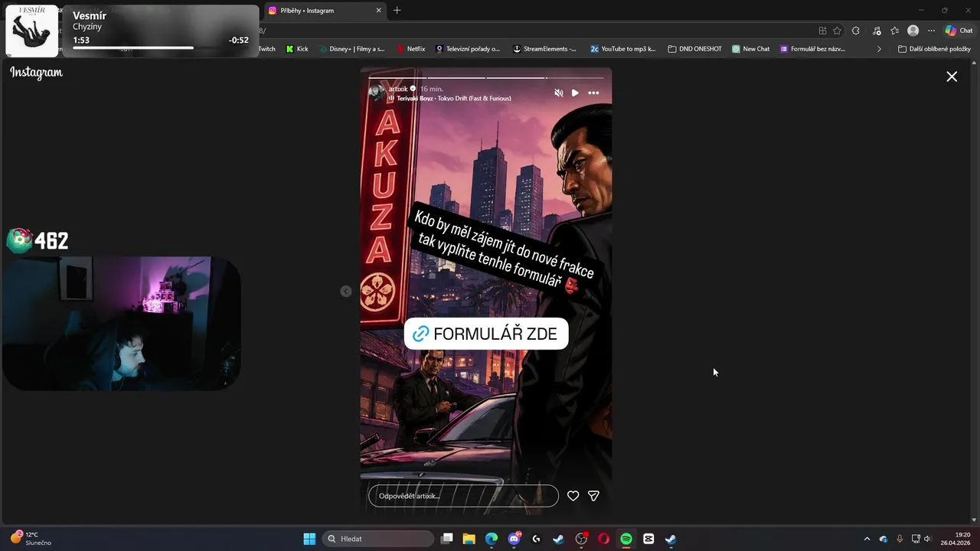Open the browser settings and more menu
Image resolution: width=980 pixels, height=551 pixels.
point(931,31)
